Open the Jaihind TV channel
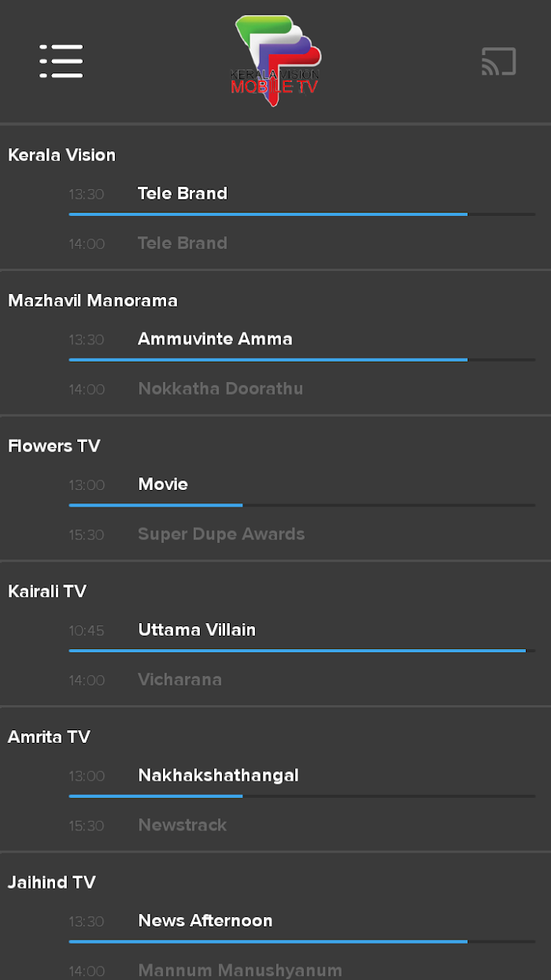 pyautogui.click(x=52, y=882)
